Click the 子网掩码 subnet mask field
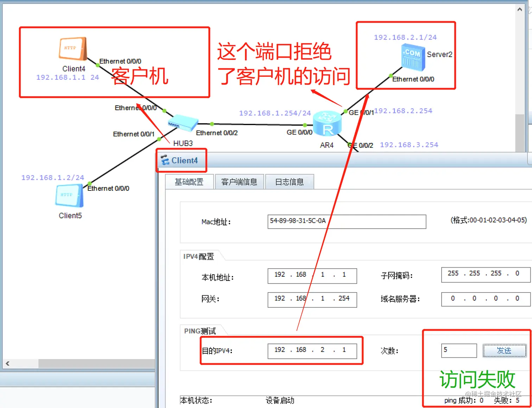This screenshot has height=408, width=532. 486,275
